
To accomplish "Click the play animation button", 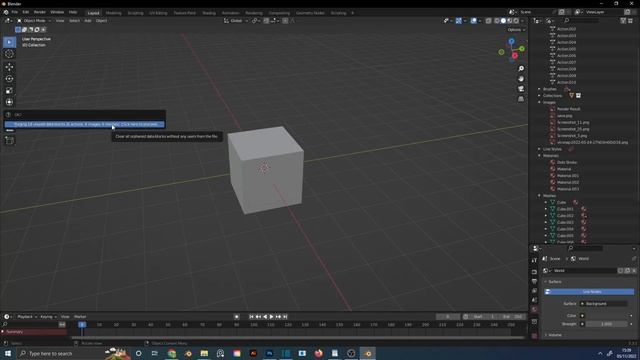I will coord(271,316).
